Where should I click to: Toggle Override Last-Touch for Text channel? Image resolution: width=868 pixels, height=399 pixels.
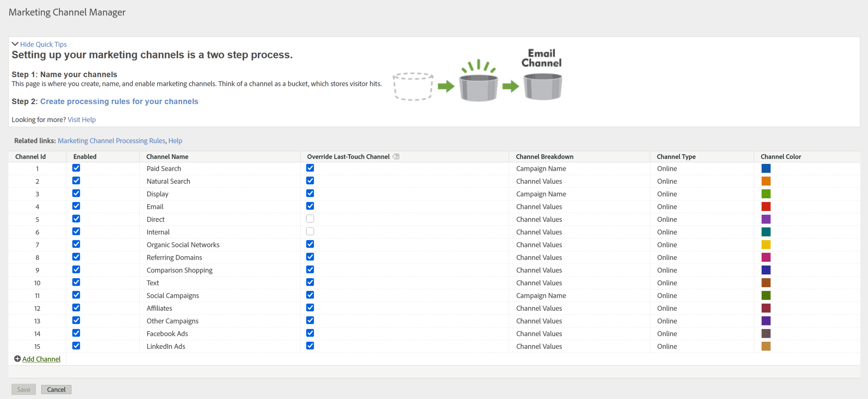click(x=310, y=282)
